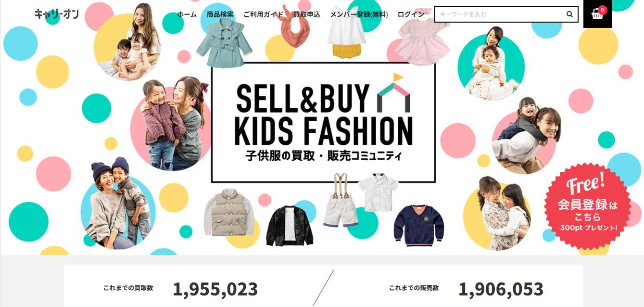Click the search magnifier icon
This screenshot has width=644, height=307.
point(569,14)
